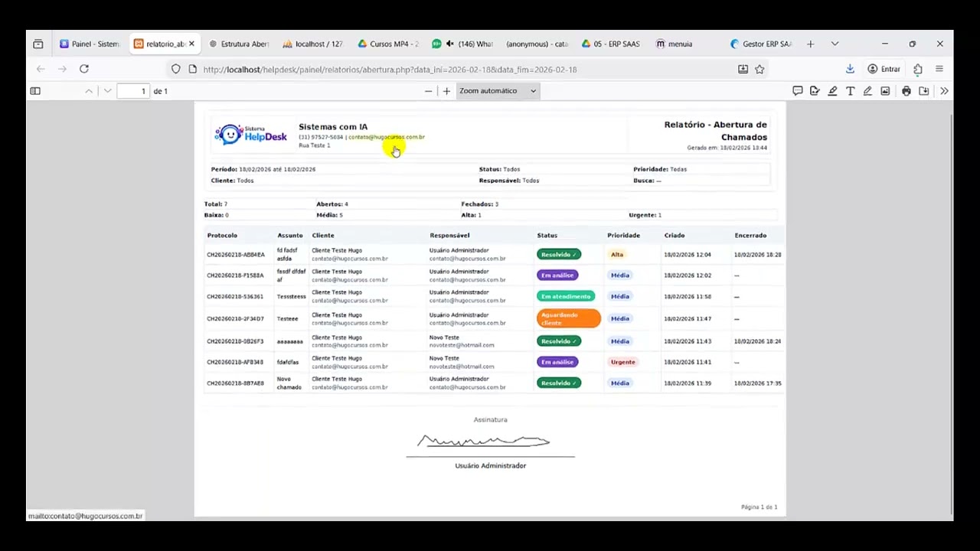Go to next PDF page arrow
The width and height of the screenshot is (980, 551).
[x=108, y=91]
